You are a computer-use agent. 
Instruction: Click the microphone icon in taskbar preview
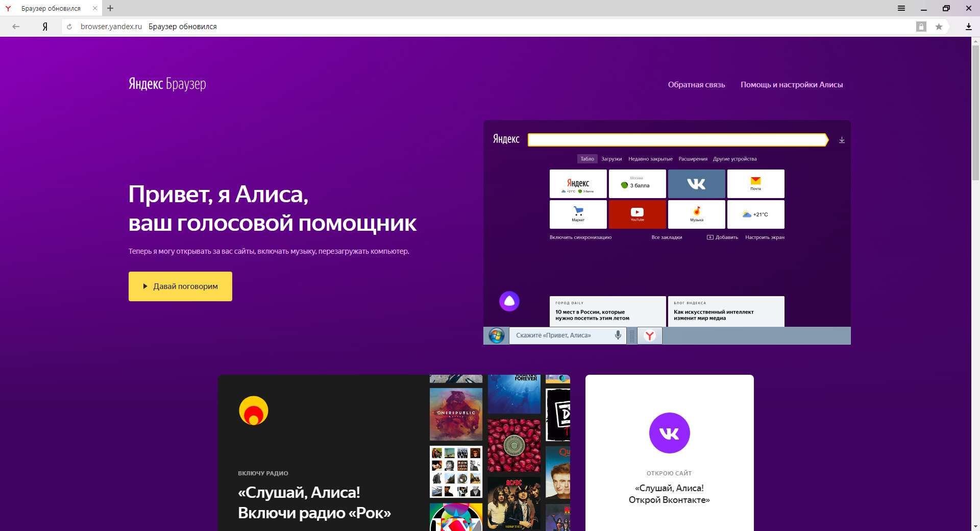pos(618,335)
